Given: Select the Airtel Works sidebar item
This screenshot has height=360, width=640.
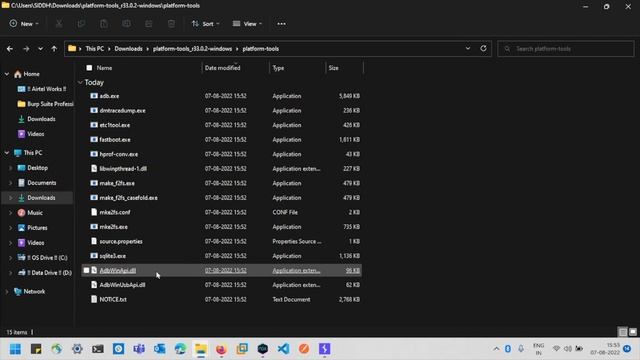Looking at the screenshot, I should pos(42,89).
